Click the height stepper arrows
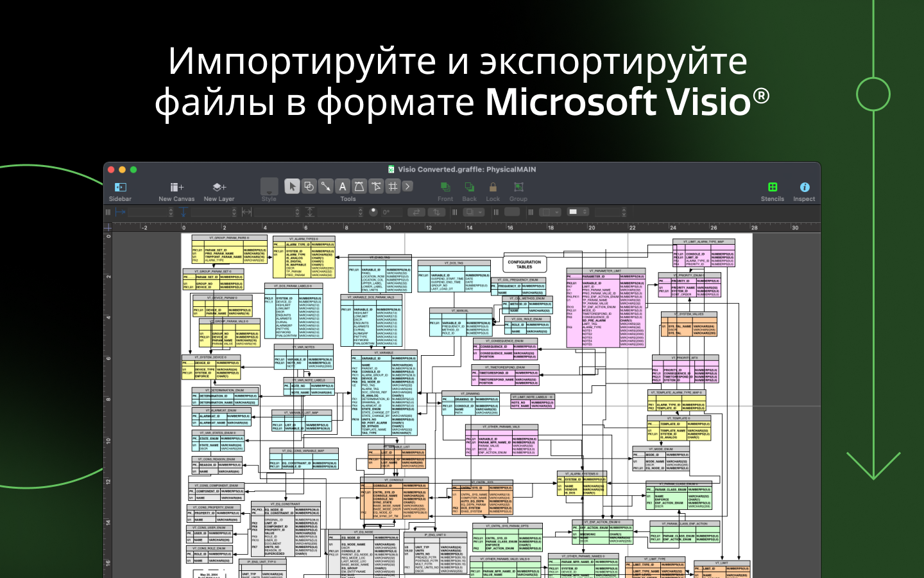 [360, 212]
